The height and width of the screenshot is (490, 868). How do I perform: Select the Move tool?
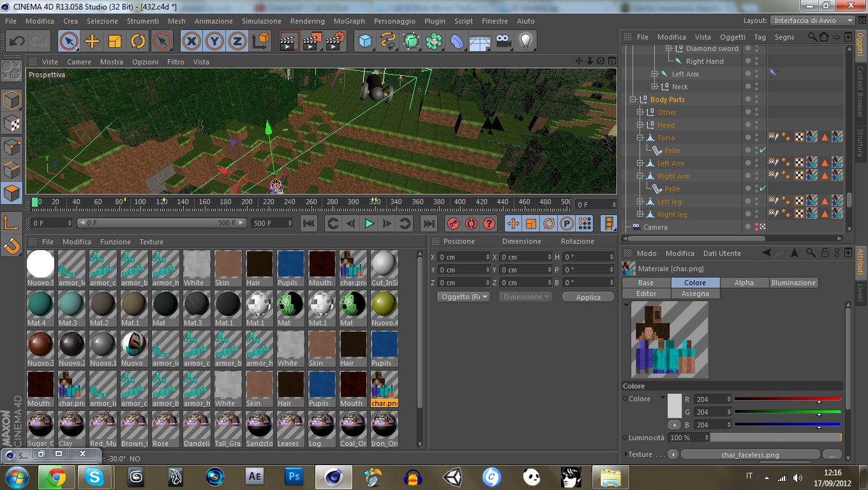[92, 41]
